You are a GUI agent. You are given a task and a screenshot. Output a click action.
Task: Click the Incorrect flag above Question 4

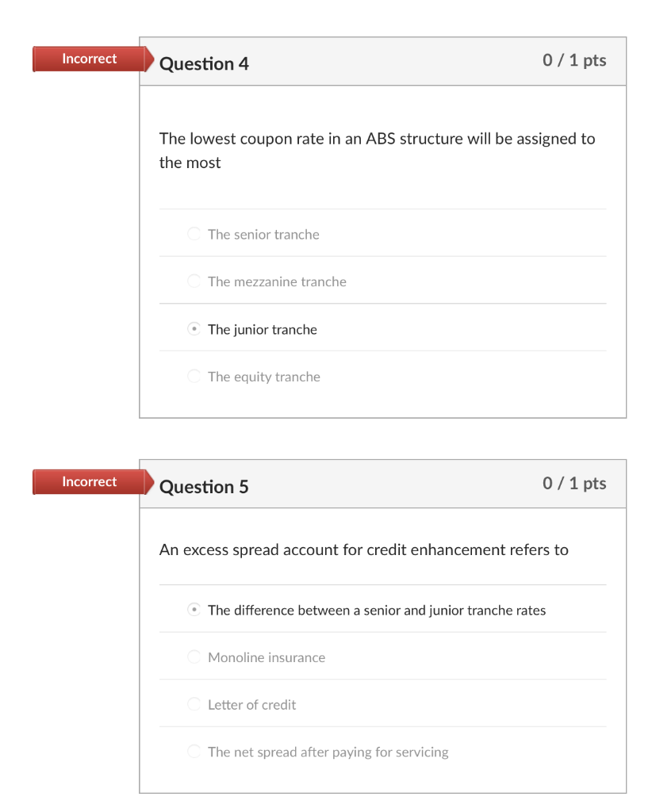89,59
